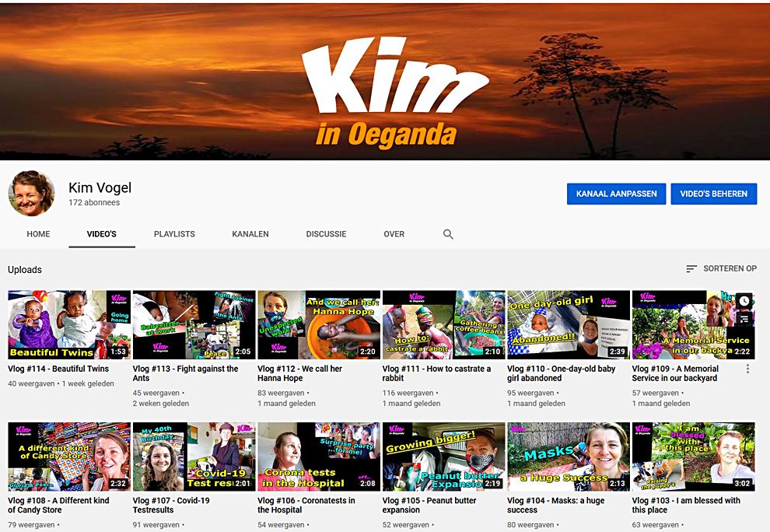Play the 'And we call her Hanna Hope' thumbnail

click(319, 324)
